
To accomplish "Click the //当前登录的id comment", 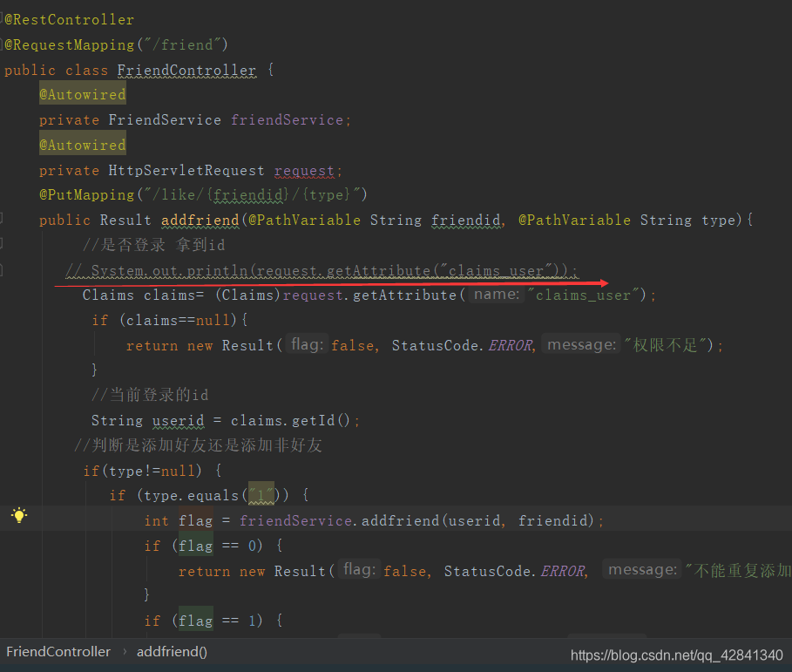I will tap(150, 395).
